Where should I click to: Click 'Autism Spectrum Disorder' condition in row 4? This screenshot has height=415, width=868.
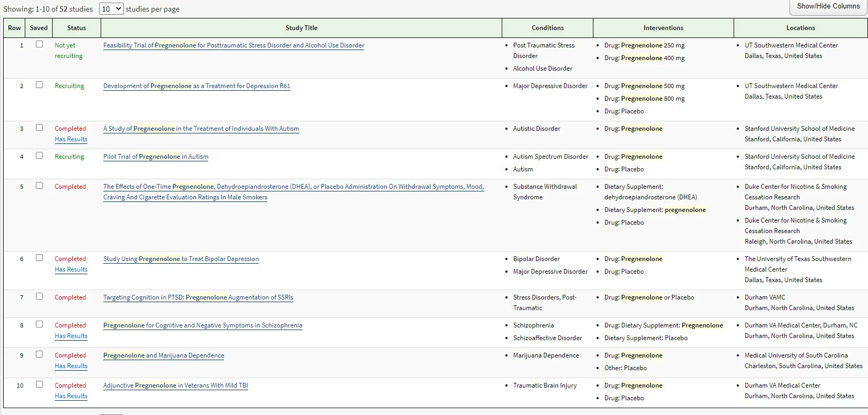(x=551, y=157)
